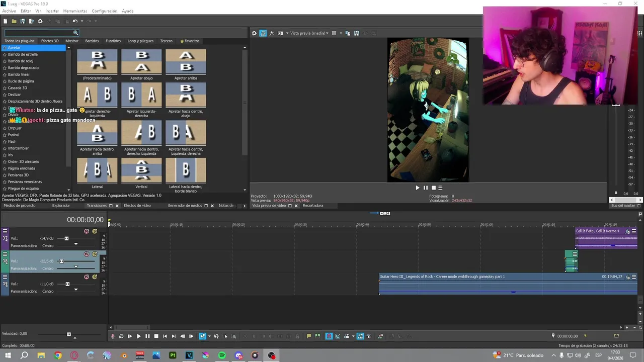Choose the Apretar arriba preset thumbnail
Viewport: 644px width, 362px height.
[186, 62]
